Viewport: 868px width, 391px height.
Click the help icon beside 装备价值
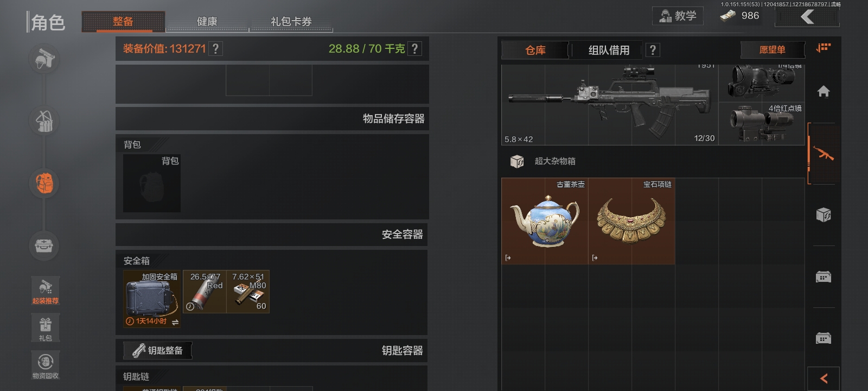[x=215, y=49]
